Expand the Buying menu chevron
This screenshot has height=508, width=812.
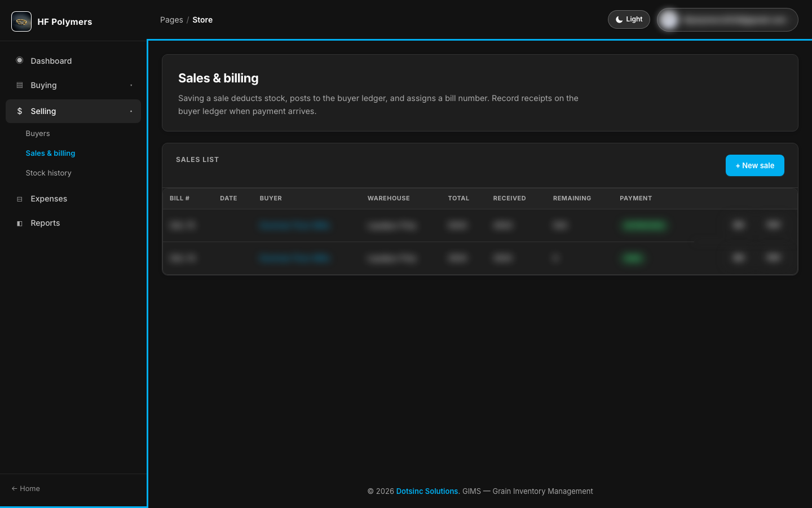pyautogui.click(x=131, y=85)
